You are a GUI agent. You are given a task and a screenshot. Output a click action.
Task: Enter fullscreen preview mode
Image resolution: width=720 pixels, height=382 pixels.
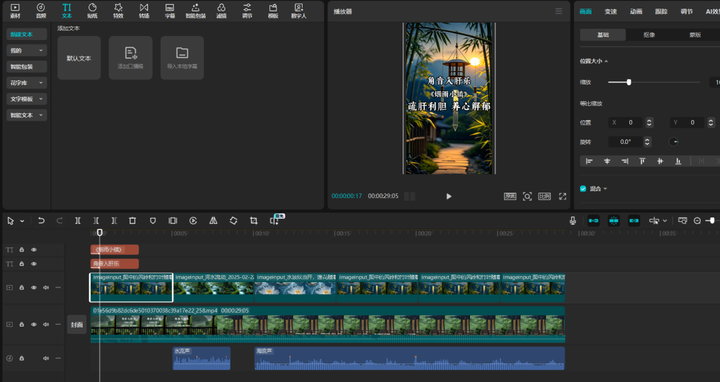tap(562, 197)
